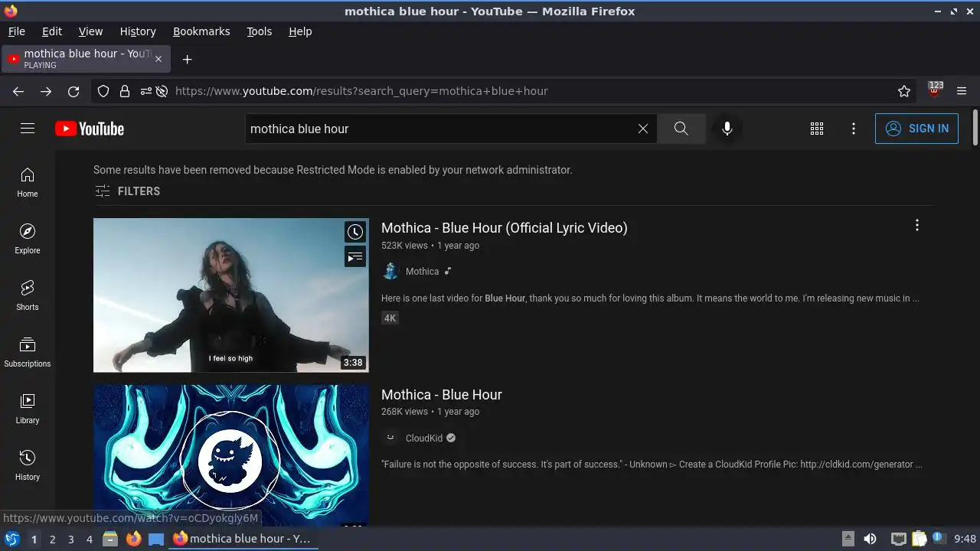Screen dimensions: 980x551
Task: Add Official Lyric Video to queue
Action: coord(355,257)
